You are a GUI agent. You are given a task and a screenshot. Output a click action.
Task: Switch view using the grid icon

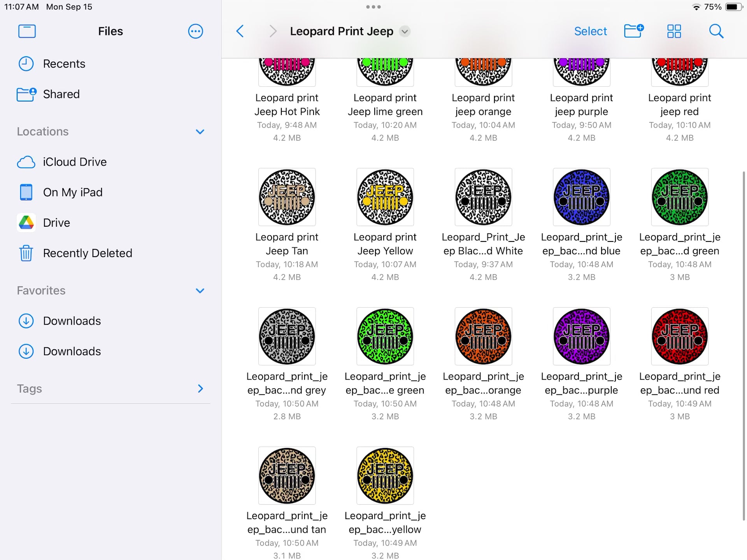674,31
